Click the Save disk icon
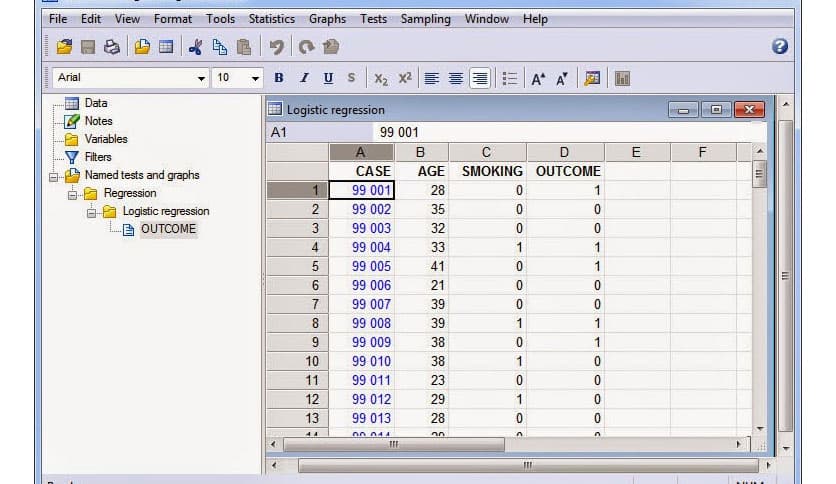 point(87,47)
